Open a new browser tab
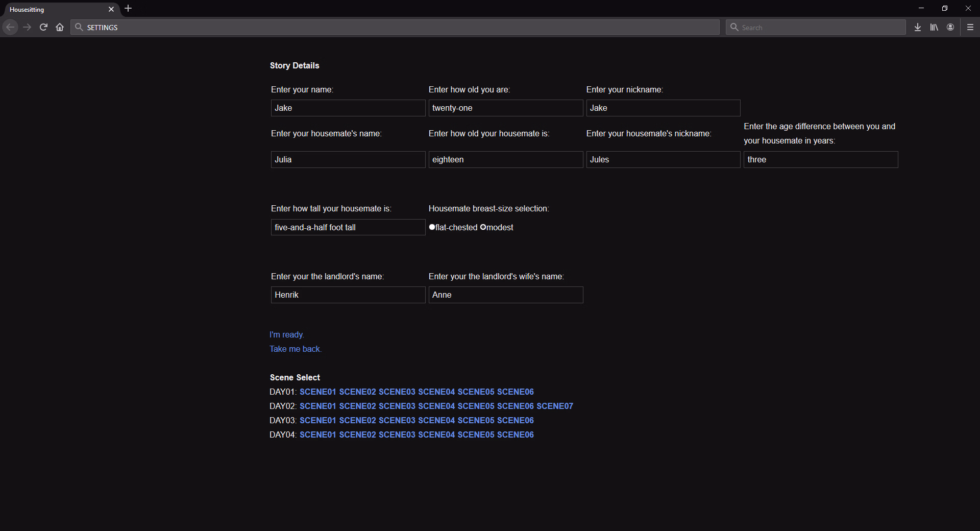980x531 pixels. pos(128,8)
